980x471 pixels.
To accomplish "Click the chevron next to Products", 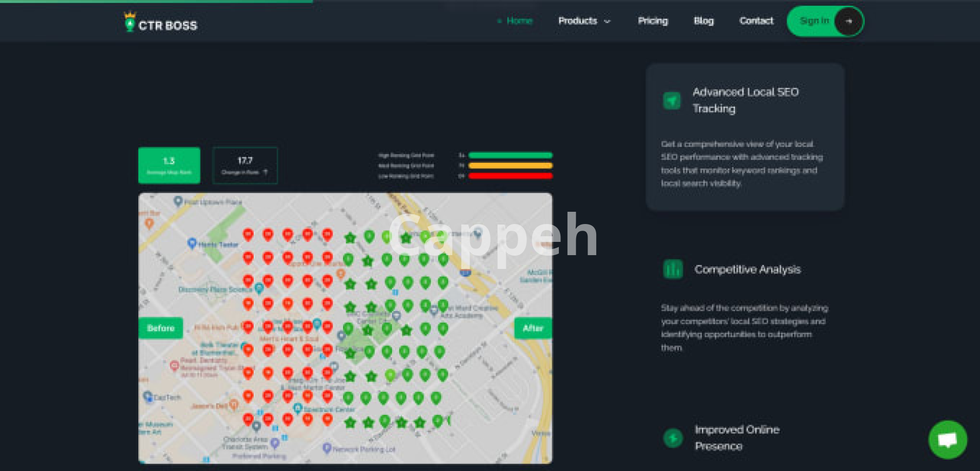I will point(607,21).
